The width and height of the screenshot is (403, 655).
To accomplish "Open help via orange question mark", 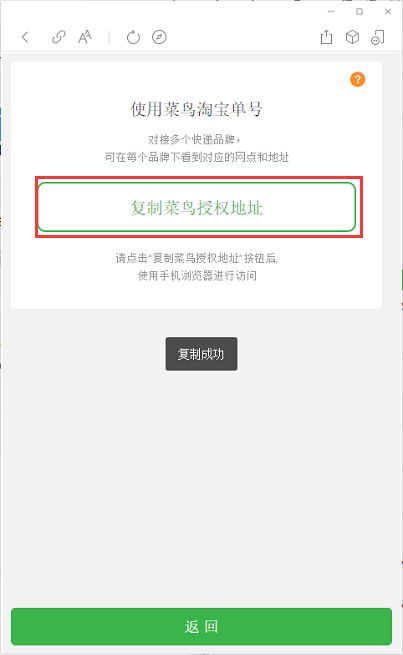I will (357, 79).
